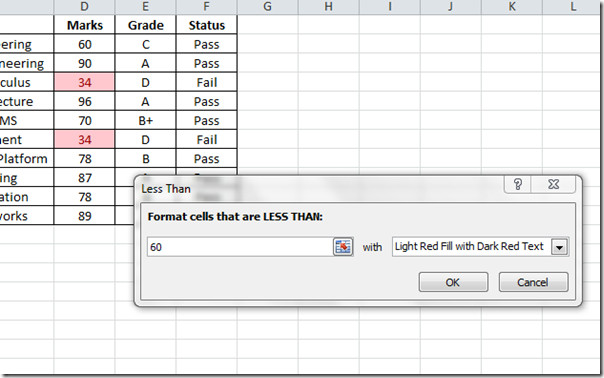Click grade A in the row with marks 90
Image resolution: width=604 pixels, height=378 pixels.
point(146,63)
